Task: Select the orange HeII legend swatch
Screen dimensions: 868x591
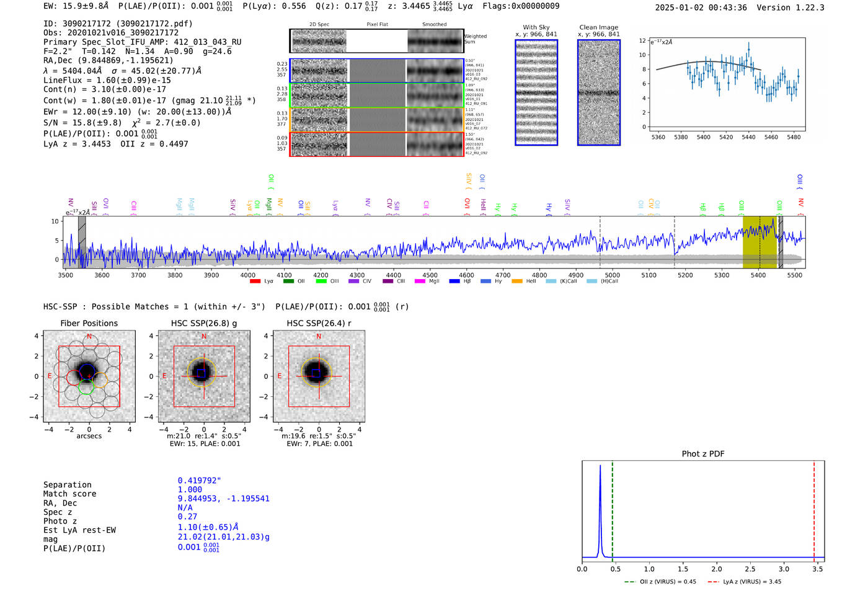Action: (x=517, y=282)
